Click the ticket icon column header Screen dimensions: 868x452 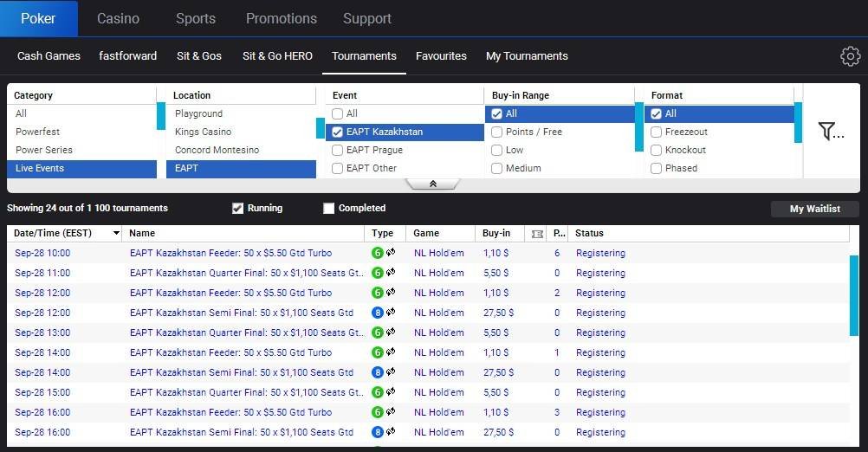tap(537, 234)
